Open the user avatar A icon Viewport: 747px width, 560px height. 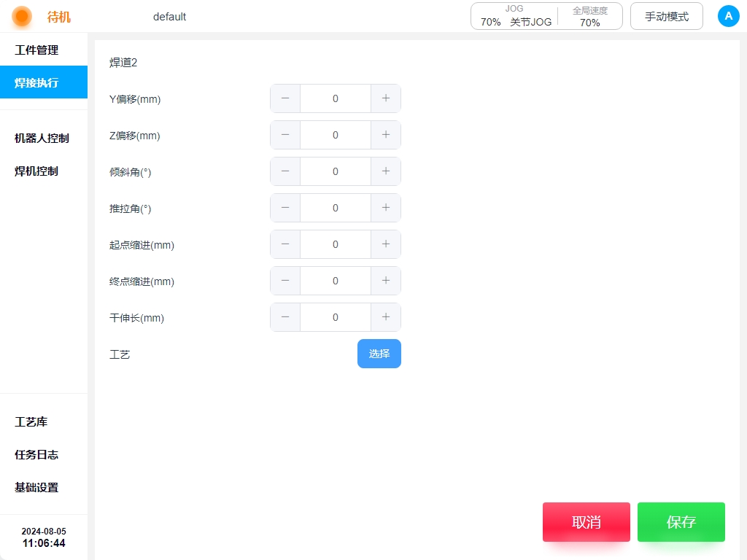tap(728, 16)
